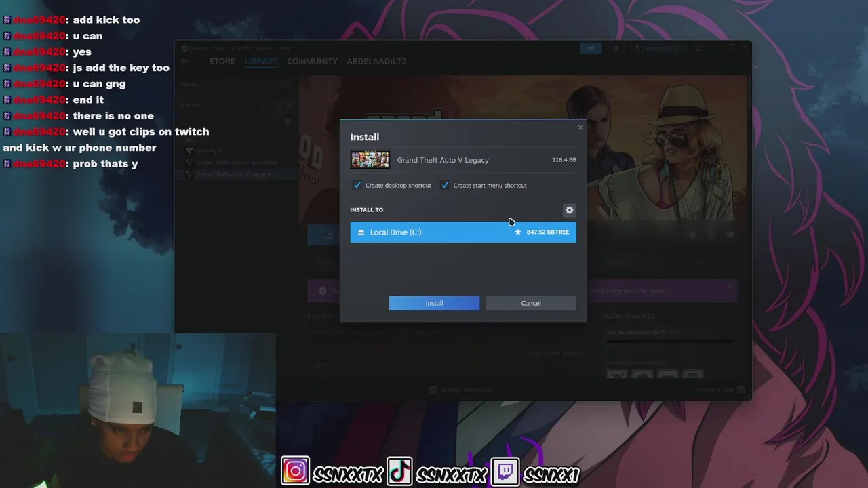868x488 pixels.
Task: Click the blue Install button
Action: point(434,303)
